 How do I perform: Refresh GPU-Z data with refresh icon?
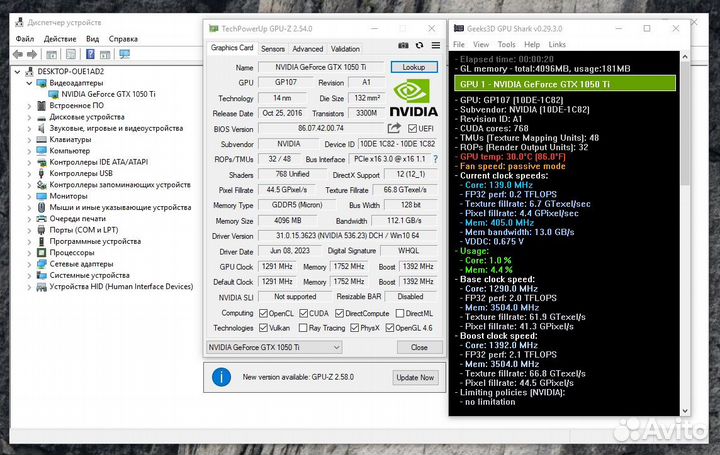click(419, 45)
